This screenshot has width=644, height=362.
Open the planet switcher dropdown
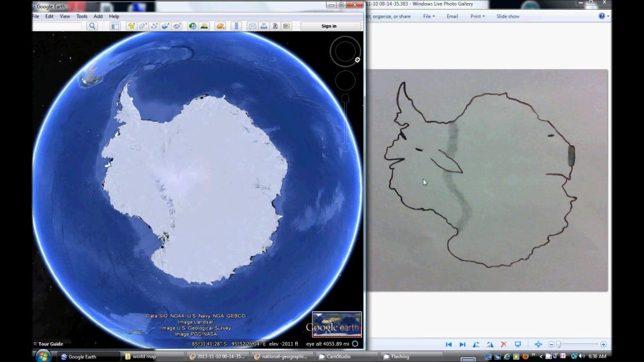[220, 26]
